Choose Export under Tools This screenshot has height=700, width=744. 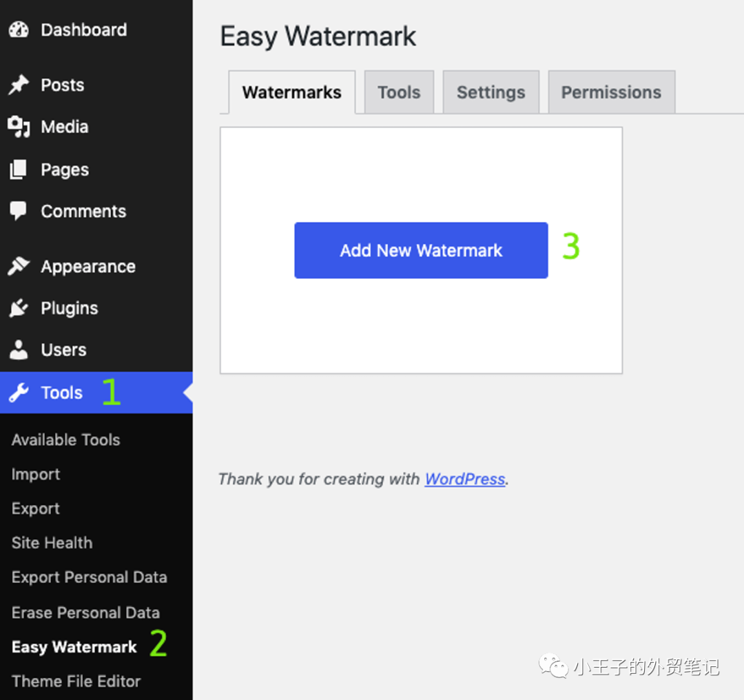pyautogui.click(x=36, y=508)
